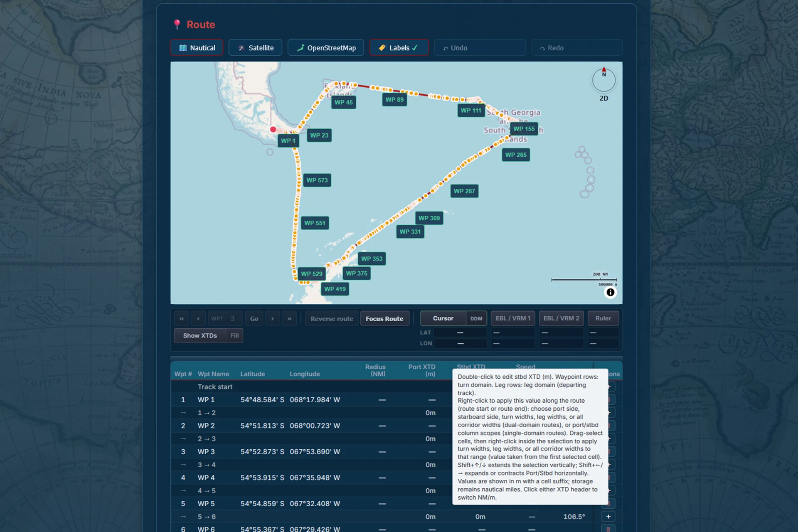The width and height of the screenshot is (798, 532).
Task: Click the Go button
Action: 254,319
